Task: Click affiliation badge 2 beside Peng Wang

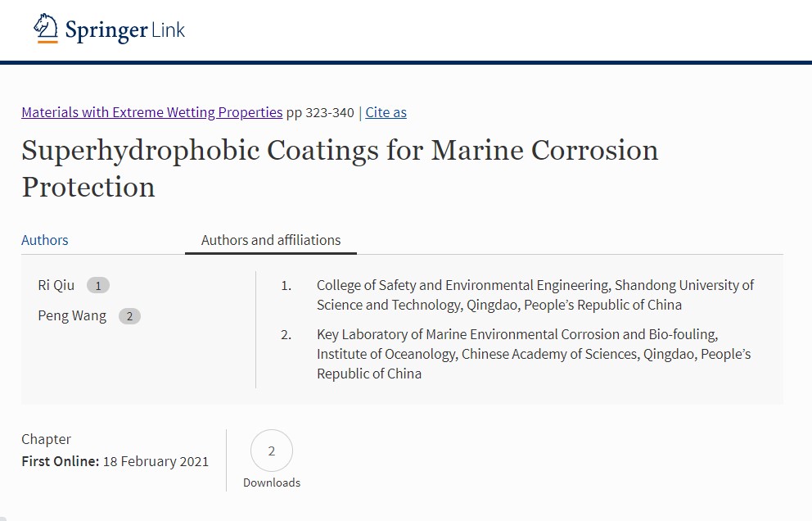Action: 129,316
